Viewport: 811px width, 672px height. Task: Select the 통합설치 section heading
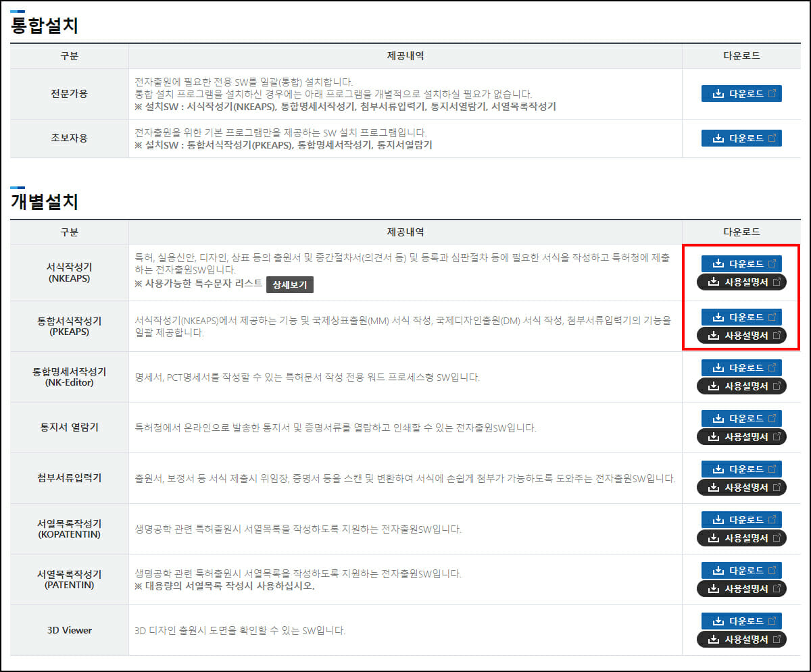click(45, 26)
